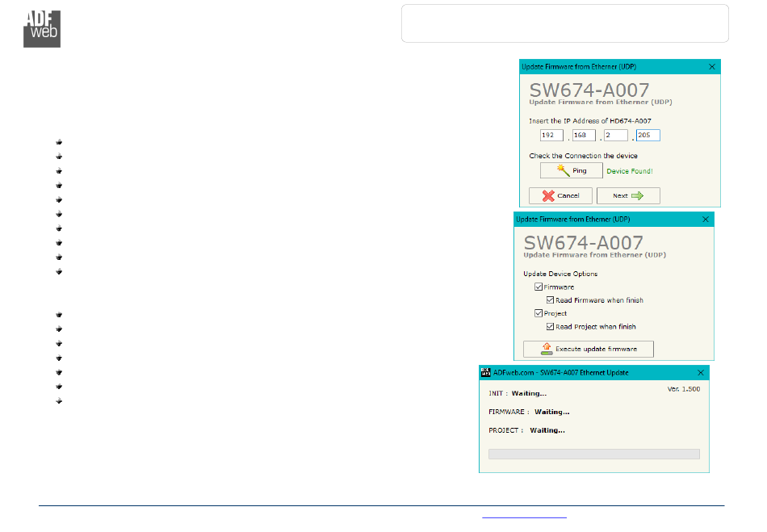Uncheck the Project checkbox
The height and width of the screenshot is (532, 767).
click(x=539, y=313)
